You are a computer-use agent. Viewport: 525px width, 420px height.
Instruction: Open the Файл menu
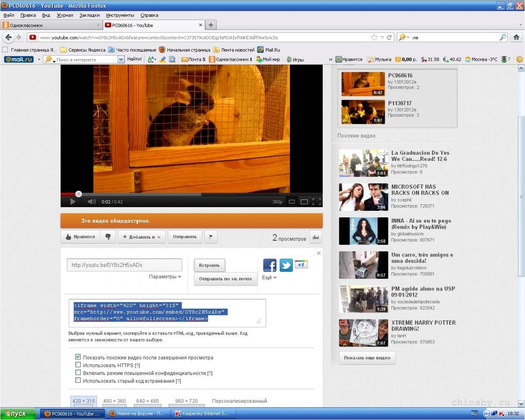click(x=9, y=15)
